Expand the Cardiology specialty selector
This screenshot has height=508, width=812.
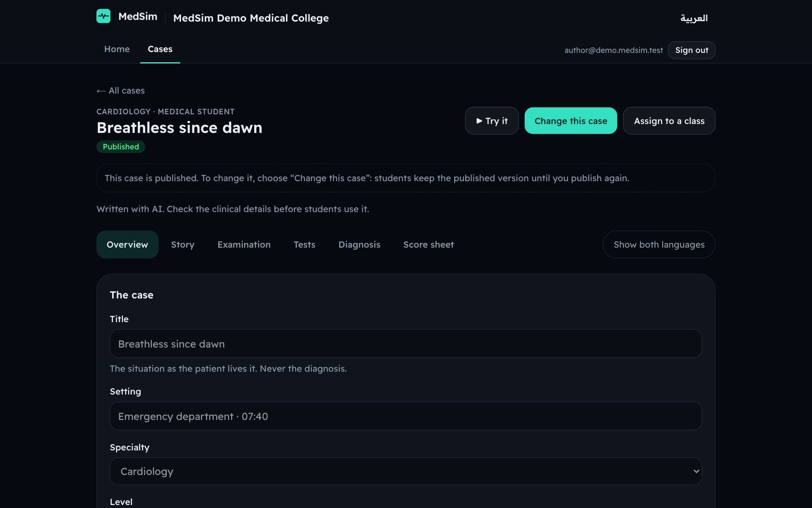pyautogui.click(x=406, y=471)
